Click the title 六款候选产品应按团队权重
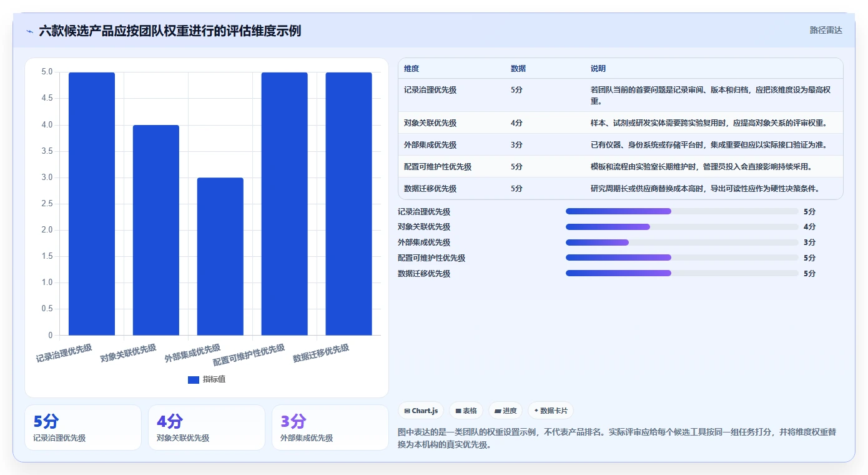This screenshot has height=475, width=868. 170,31
